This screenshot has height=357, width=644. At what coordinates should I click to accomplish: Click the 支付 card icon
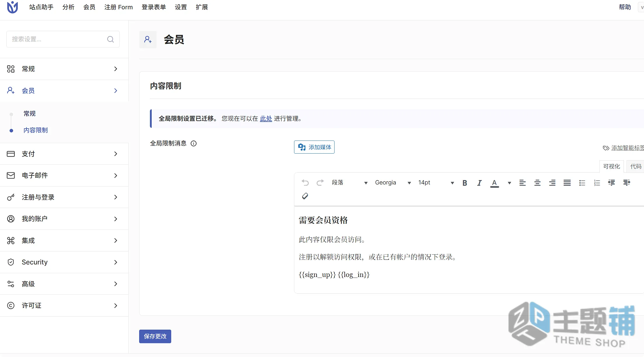[11, 154]
